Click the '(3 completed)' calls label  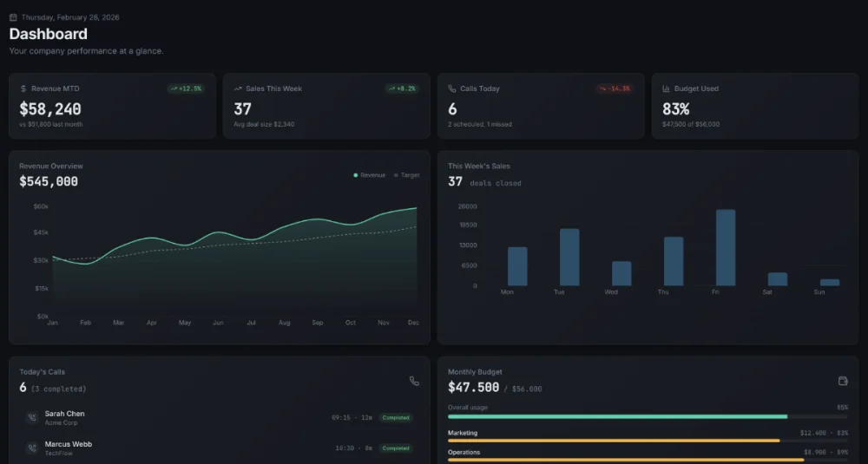click(59, 389)
